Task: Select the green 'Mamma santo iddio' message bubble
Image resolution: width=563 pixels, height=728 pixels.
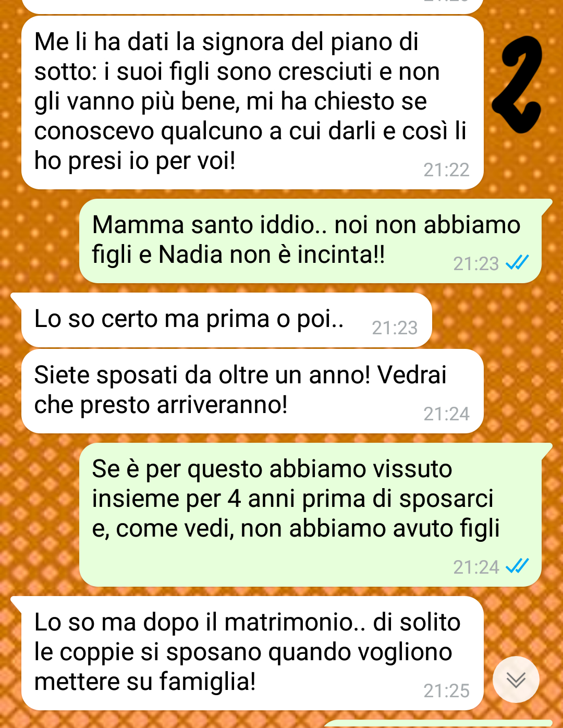Action: point(310,241)
